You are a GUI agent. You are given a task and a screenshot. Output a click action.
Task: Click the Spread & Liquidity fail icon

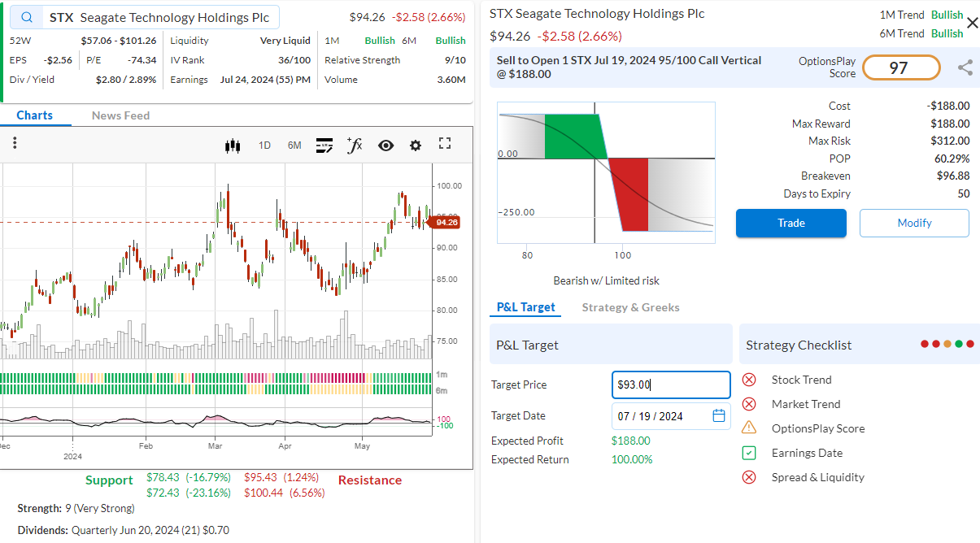[x=750, y=477]
